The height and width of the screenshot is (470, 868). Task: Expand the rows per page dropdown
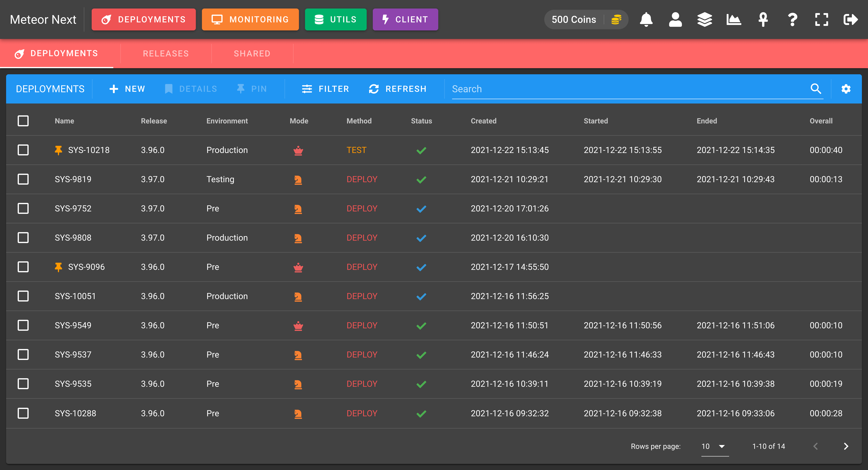pos(715,446)
